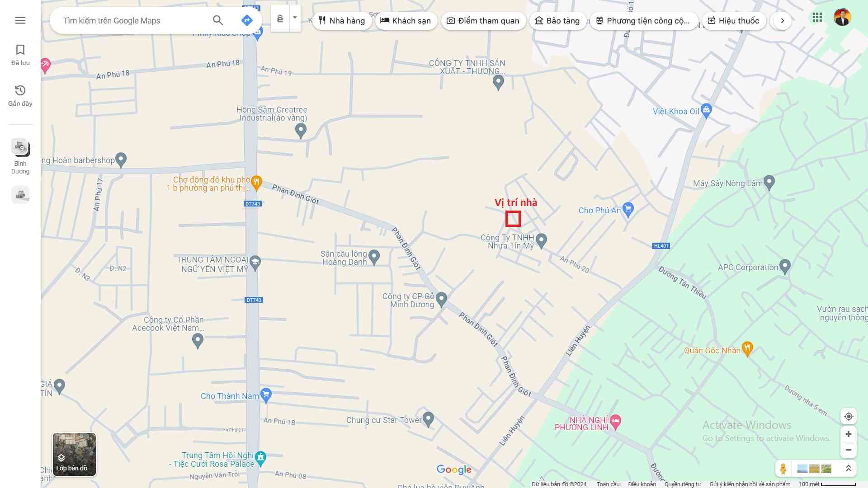This screenshot has width=868, height=488.
Task: Center map on my location
Action: point(849,417)
